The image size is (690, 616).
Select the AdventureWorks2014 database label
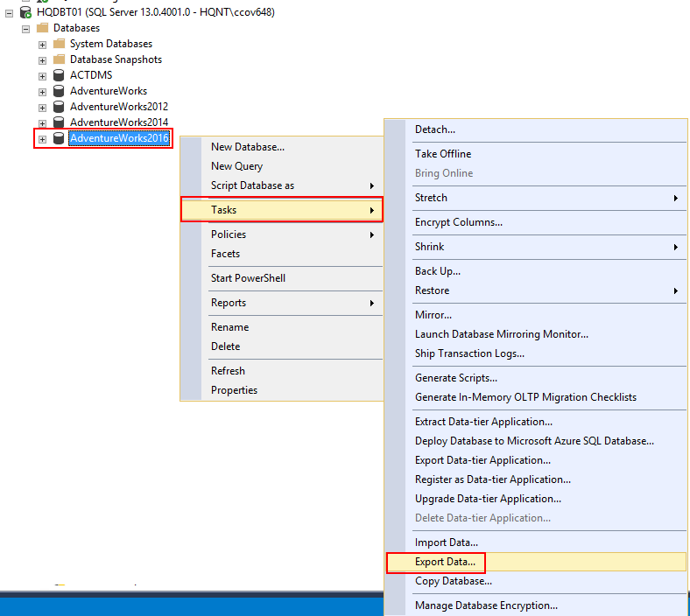pyautogui.click(x=119, y=122)
